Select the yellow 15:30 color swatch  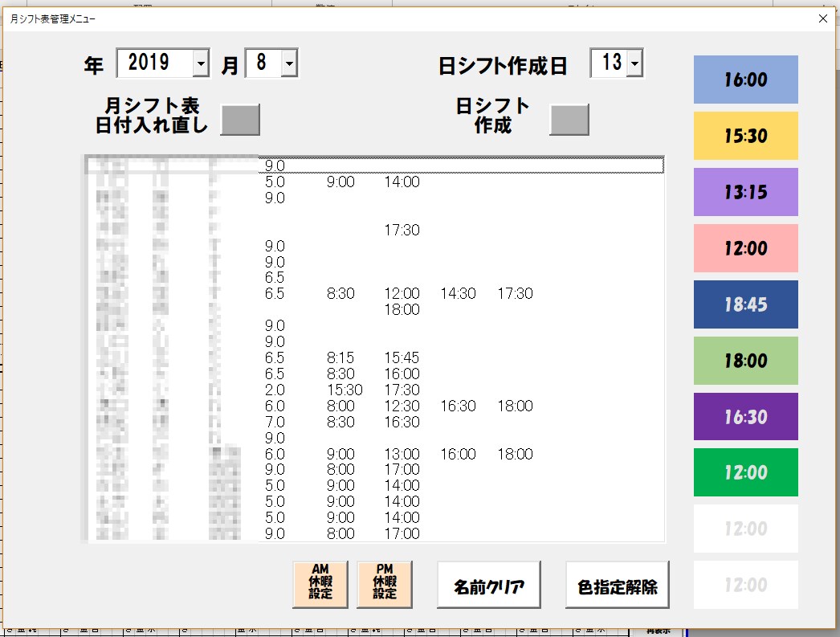[x=746, y=136]
